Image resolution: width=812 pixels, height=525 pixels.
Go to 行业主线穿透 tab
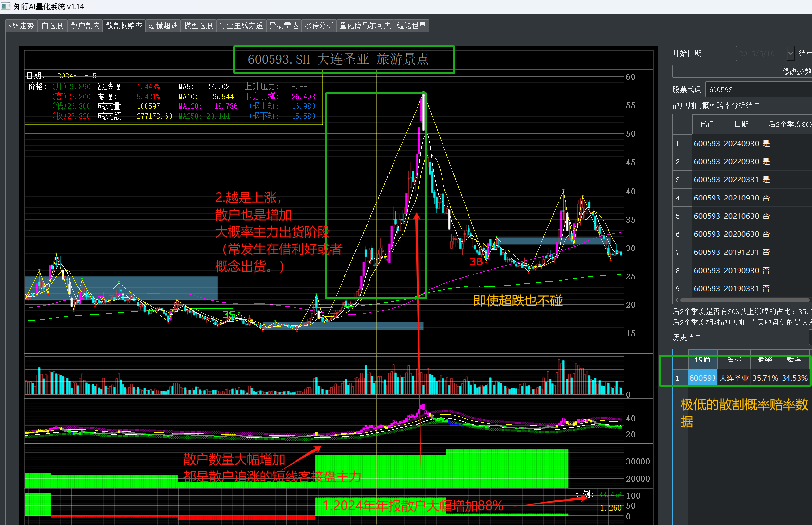click(241, 25)
